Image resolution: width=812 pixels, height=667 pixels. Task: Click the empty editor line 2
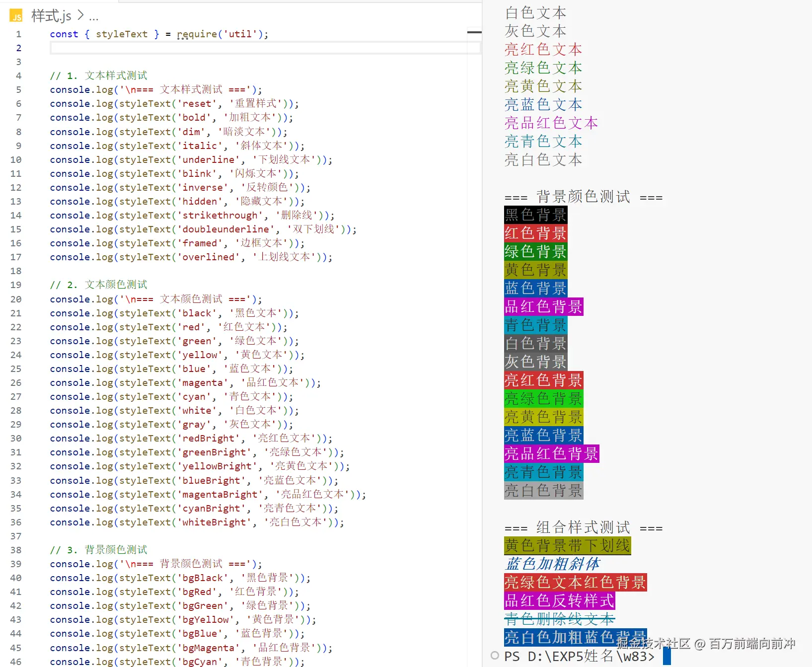tap(265, 48)
